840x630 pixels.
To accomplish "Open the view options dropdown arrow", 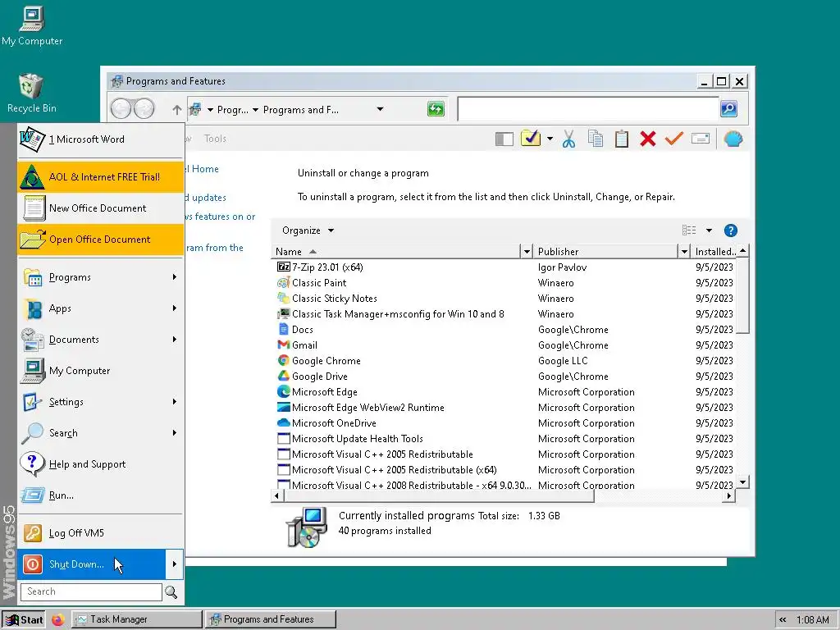I will (x=709, y=231).
